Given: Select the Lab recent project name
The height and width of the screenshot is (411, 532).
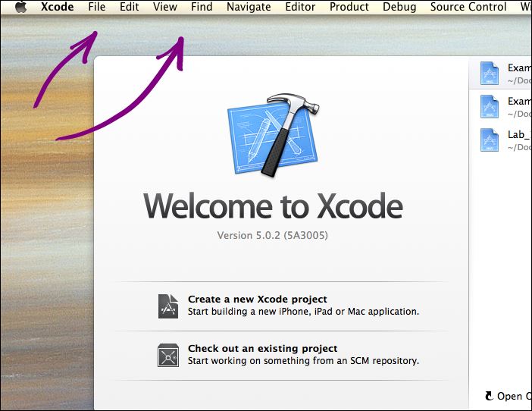Looking at the screenshot, I should click(x=519, y=135).
